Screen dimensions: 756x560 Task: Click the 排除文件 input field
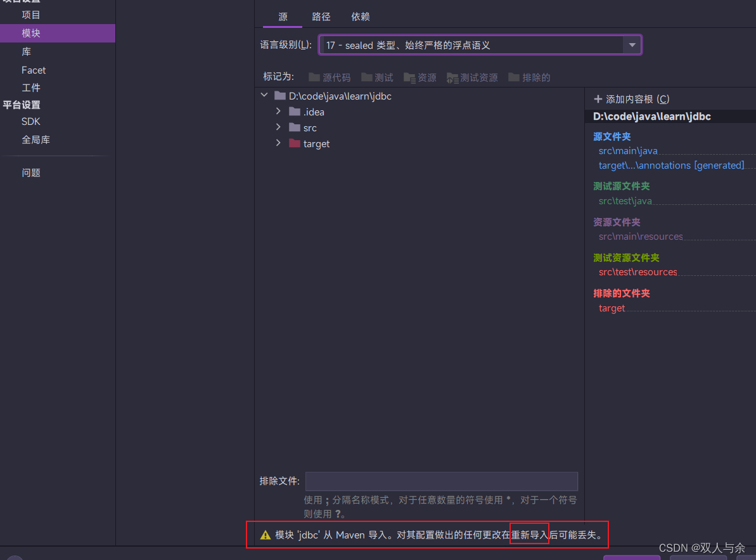[441, 481]
